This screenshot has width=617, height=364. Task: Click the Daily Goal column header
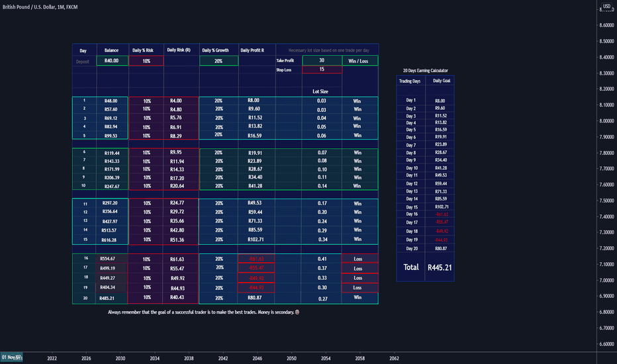[x=442, y=81]
